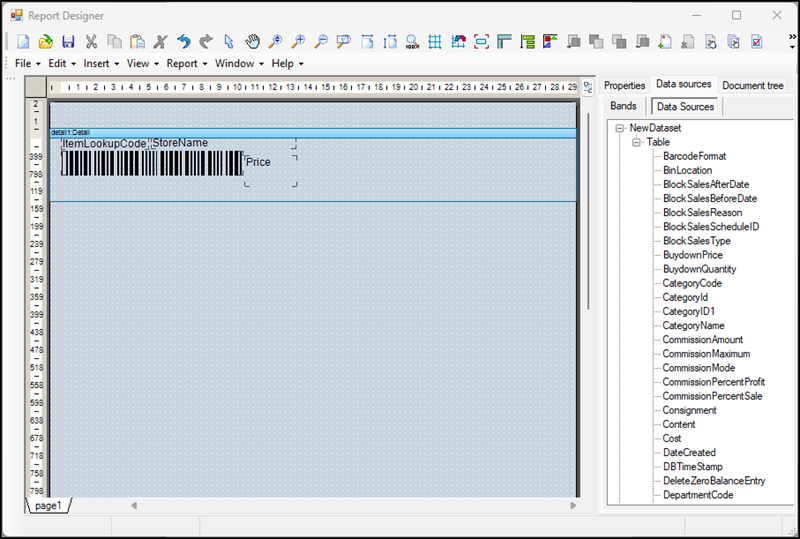This screenshot has height=539, width=800.
Task: Switch to the Document tree tab
Action: coord(753,85)
